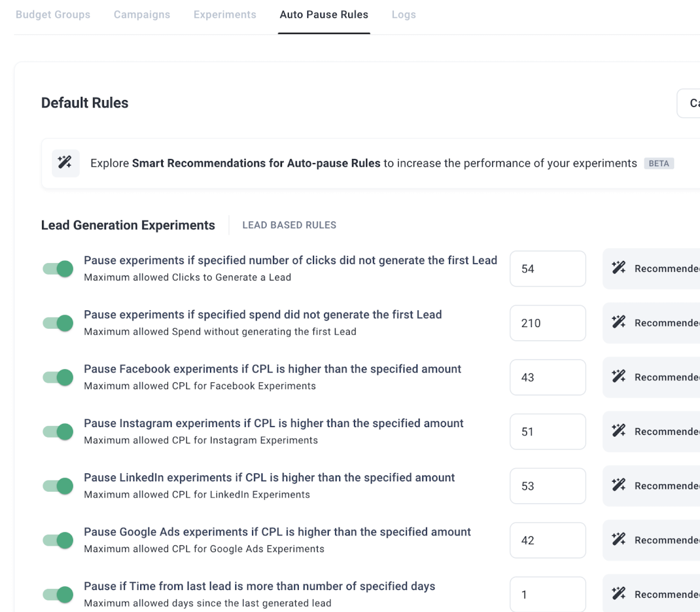Click 'Pause if Time from last lead' rule title
700x612 pixels.
[x=259, y=586]
